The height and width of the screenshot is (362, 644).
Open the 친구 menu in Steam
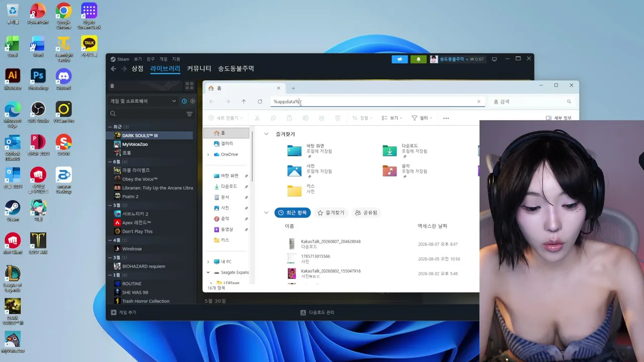pos(151,59)
